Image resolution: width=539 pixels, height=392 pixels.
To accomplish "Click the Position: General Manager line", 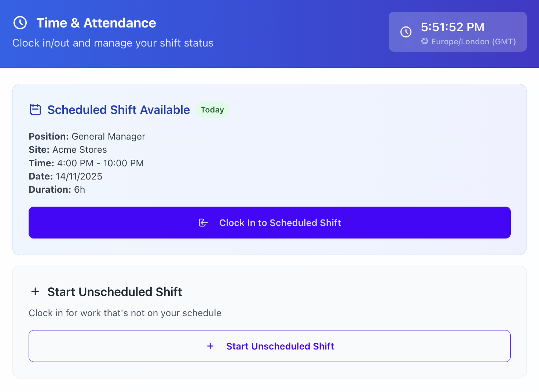I will (87, 137).
